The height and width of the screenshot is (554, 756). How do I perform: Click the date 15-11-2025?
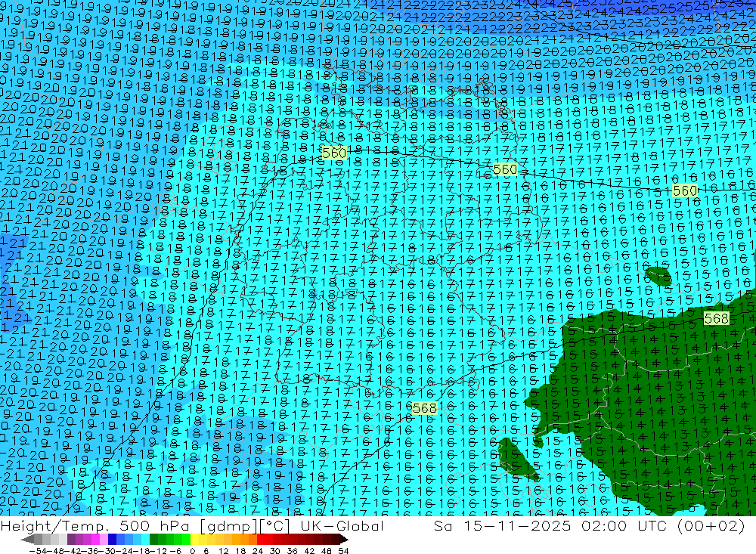[517, 525]
